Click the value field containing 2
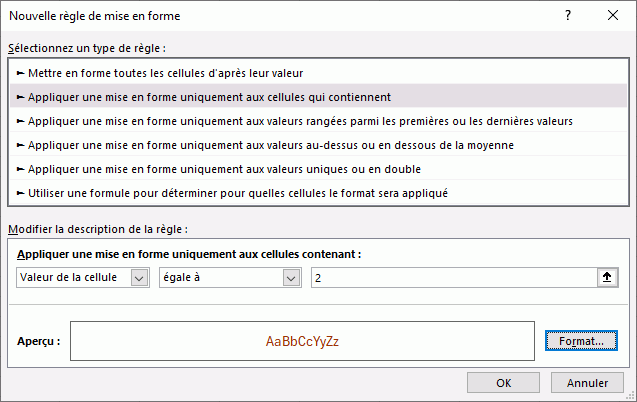This screenshot has height=402, width=637. 452,278
